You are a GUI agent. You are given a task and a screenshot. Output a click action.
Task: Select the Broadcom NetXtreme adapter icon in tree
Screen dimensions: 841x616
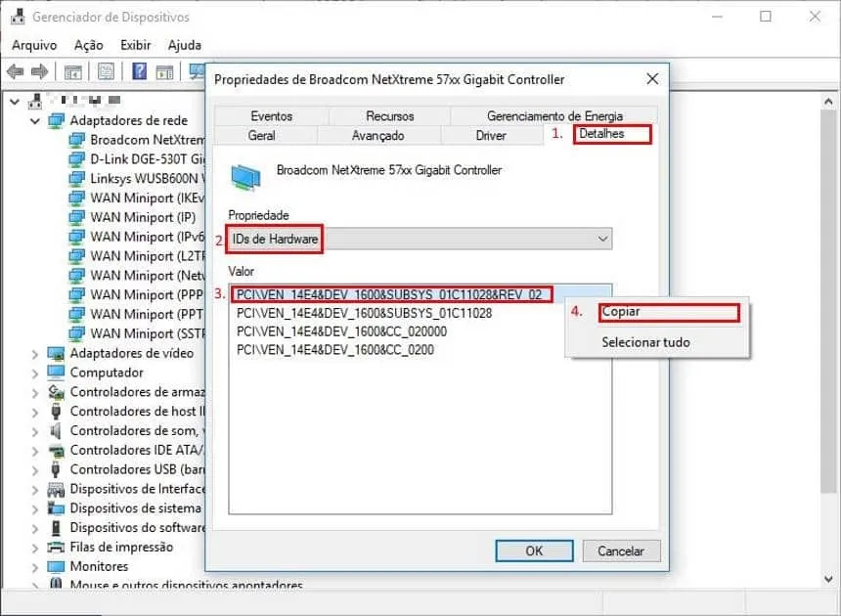point(77,140)
